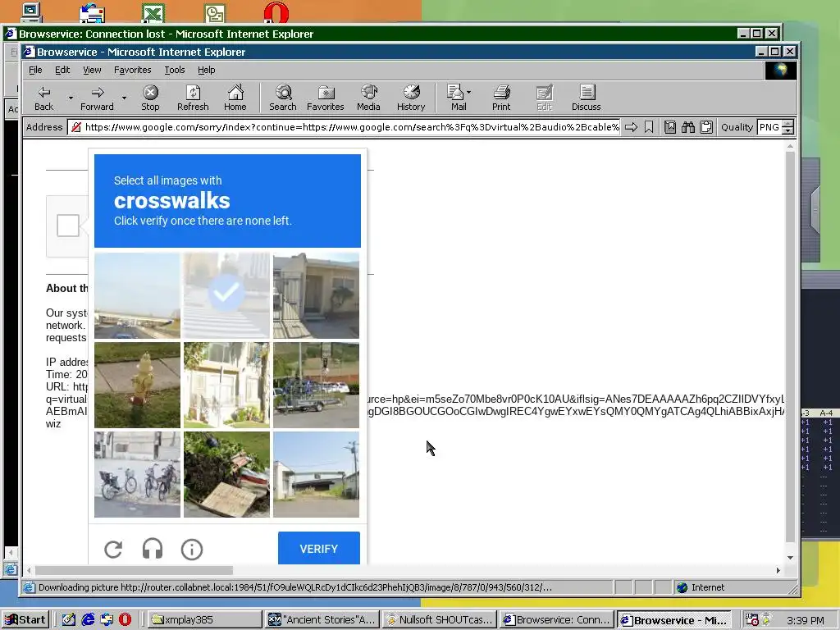
Task: Go back with the Back toolbar button
Action: 44,98
